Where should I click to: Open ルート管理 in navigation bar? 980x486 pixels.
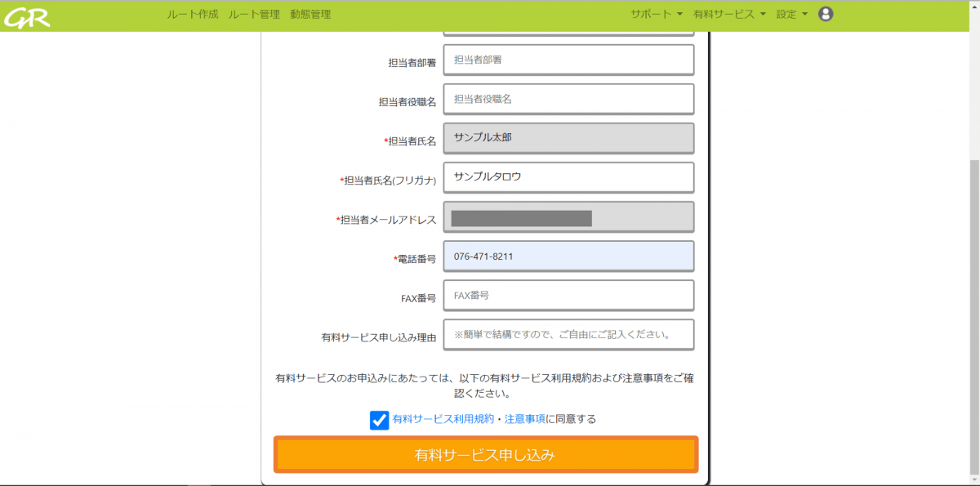254,14
